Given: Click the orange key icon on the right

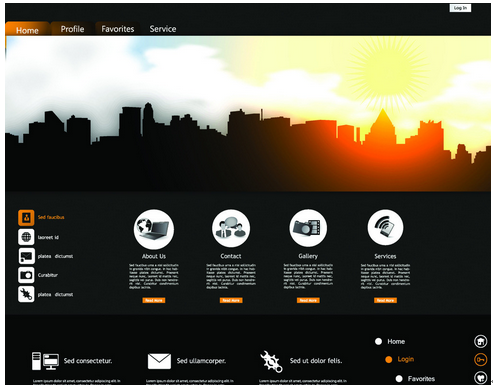Looking at the screenshot, I should (481, 359).
